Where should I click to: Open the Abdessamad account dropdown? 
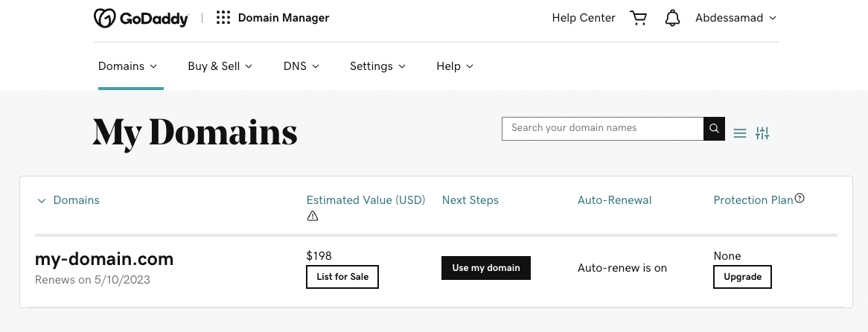click(735, 18)
